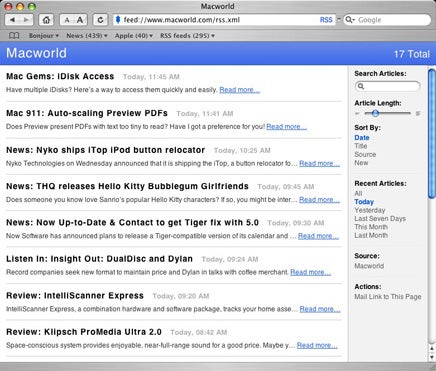Viewport: 436px width, 371px height.
Task: Click Read more for DualDisc and Dylan
Action: 310,272
